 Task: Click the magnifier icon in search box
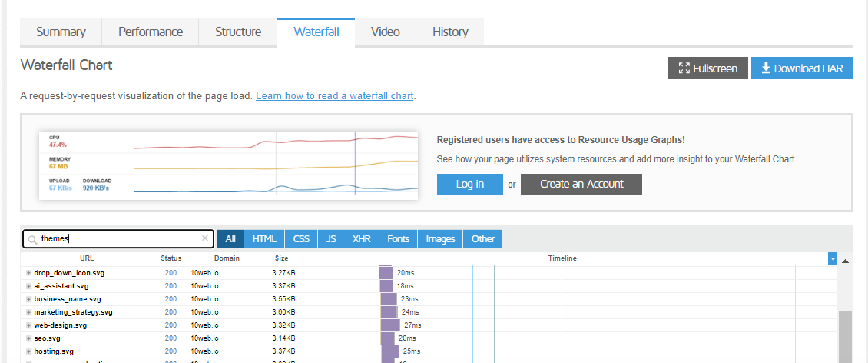32,239
